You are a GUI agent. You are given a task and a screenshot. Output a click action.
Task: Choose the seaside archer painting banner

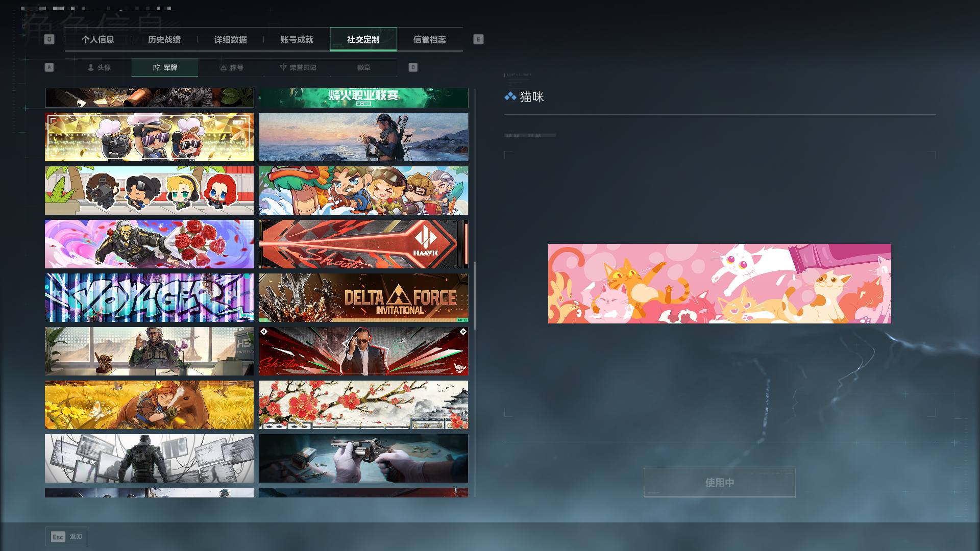click(363, 137)
